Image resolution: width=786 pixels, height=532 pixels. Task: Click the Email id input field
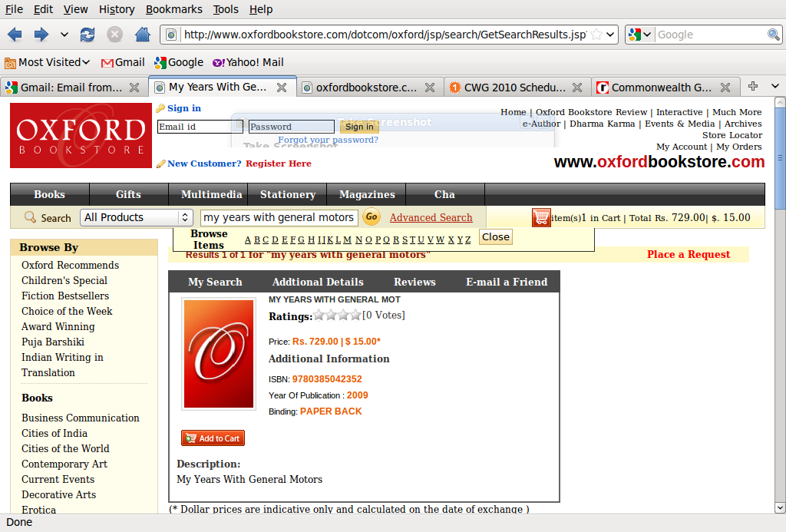(200, 127)
